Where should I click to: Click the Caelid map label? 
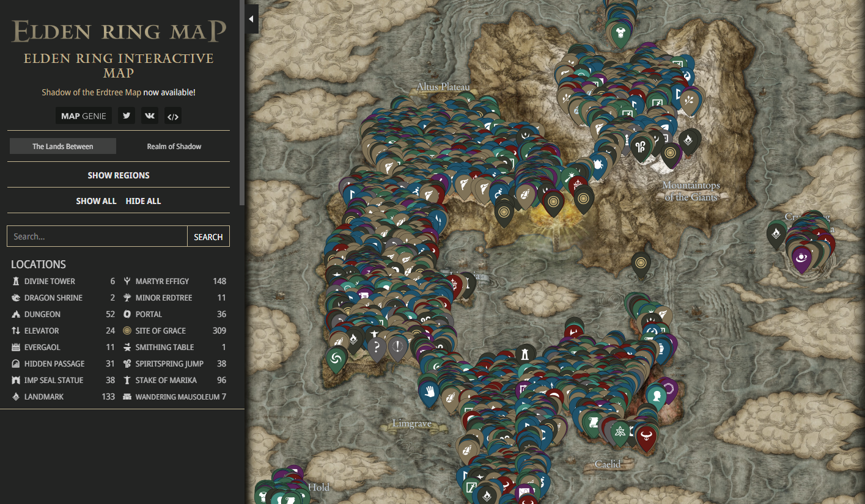click(608, 464)
